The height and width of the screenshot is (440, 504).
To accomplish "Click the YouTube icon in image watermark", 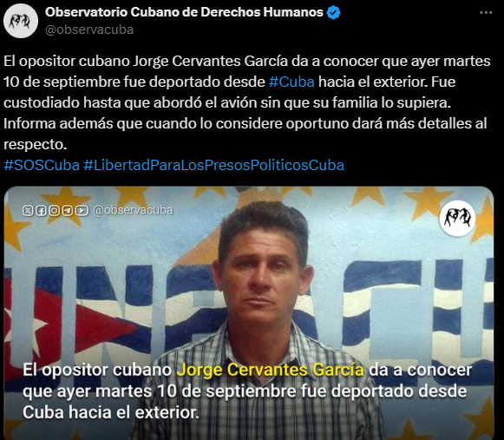I will tap(82, 211).
